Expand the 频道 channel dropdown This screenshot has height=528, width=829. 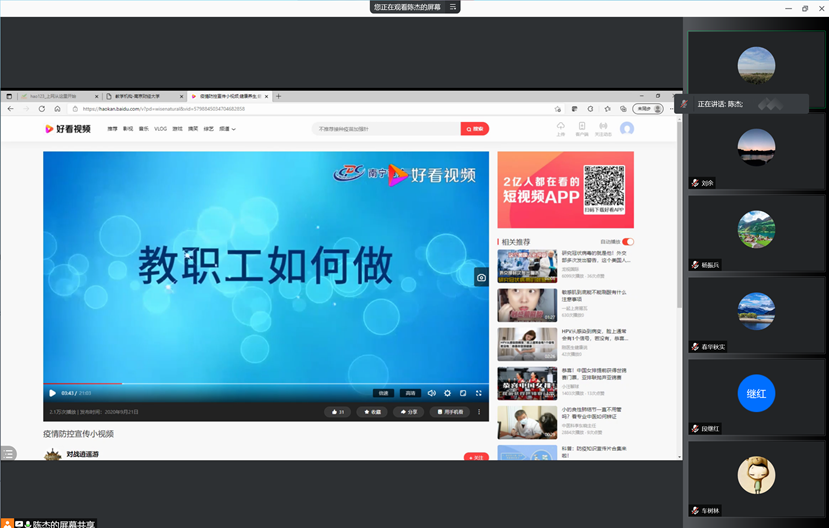point(226,129)
